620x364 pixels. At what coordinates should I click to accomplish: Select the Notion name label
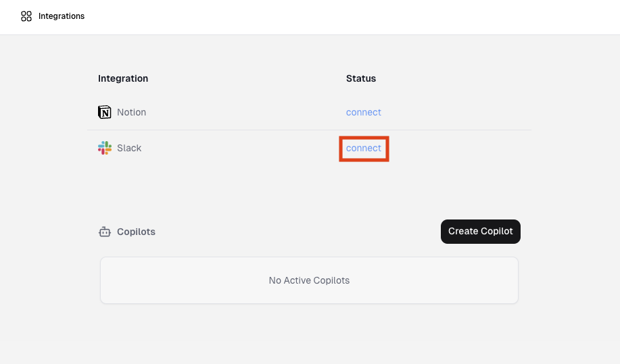pyautogui.click(x=131, y=112)
